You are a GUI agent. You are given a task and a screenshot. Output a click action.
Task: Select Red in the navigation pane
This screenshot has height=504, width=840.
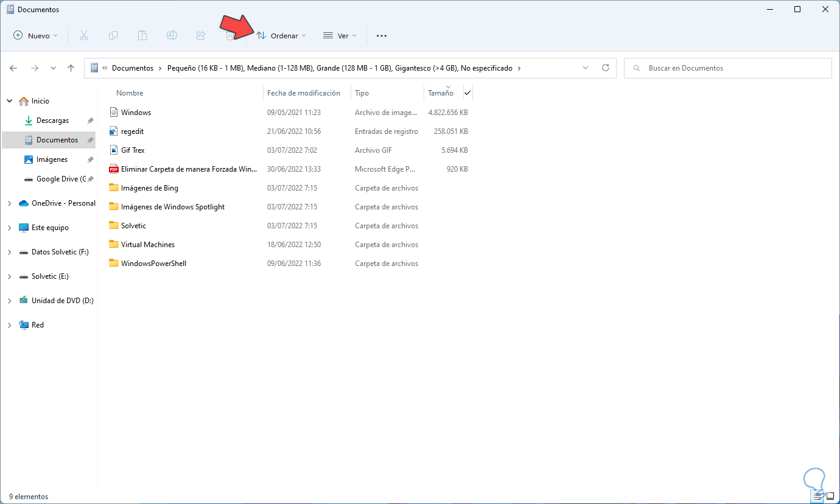[x=38, y=325]
